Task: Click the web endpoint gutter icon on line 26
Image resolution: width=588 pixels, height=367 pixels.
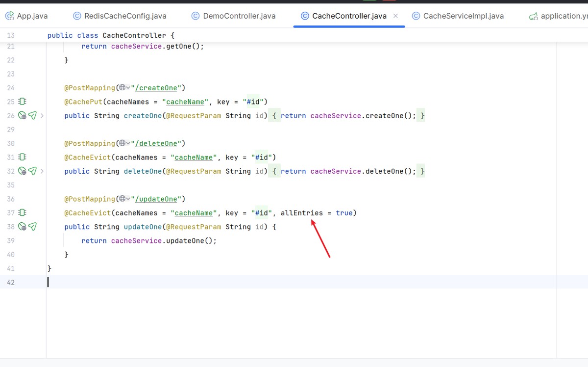Action: [x=22, y=116]
